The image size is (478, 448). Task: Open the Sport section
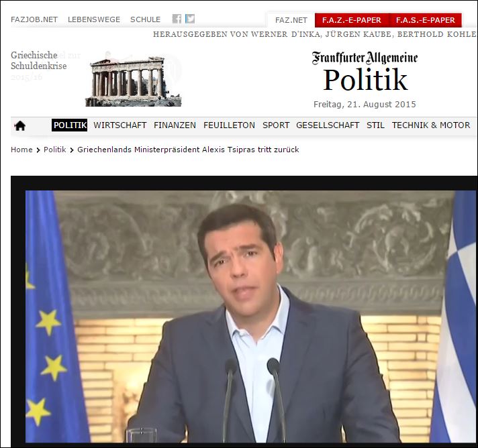tap(276, 125)
